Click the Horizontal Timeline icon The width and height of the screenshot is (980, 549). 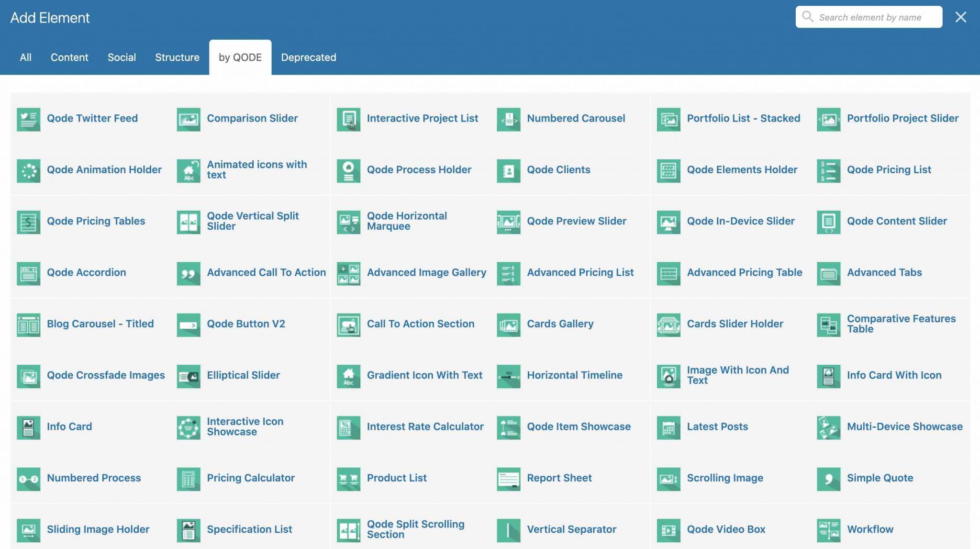click(x=509, y=376)
